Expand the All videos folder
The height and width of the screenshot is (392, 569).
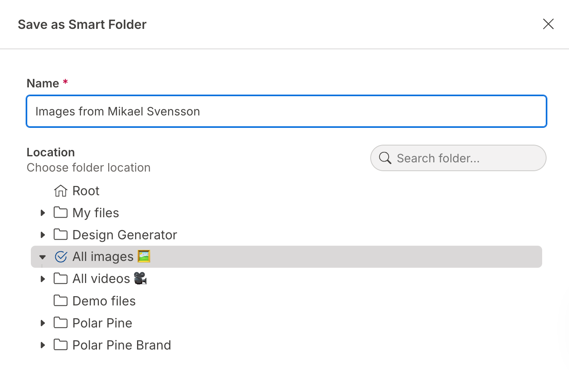42,279
